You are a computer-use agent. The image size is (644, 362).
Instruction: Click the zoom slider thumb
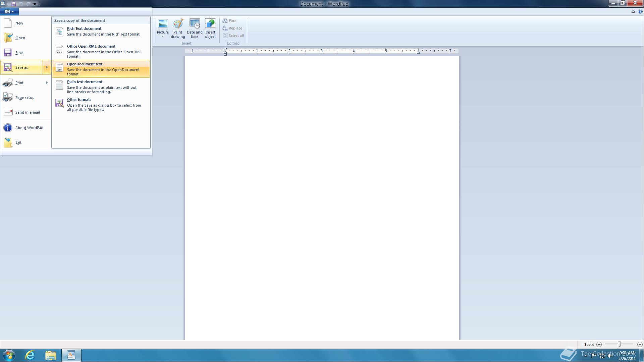click(620, 344)
